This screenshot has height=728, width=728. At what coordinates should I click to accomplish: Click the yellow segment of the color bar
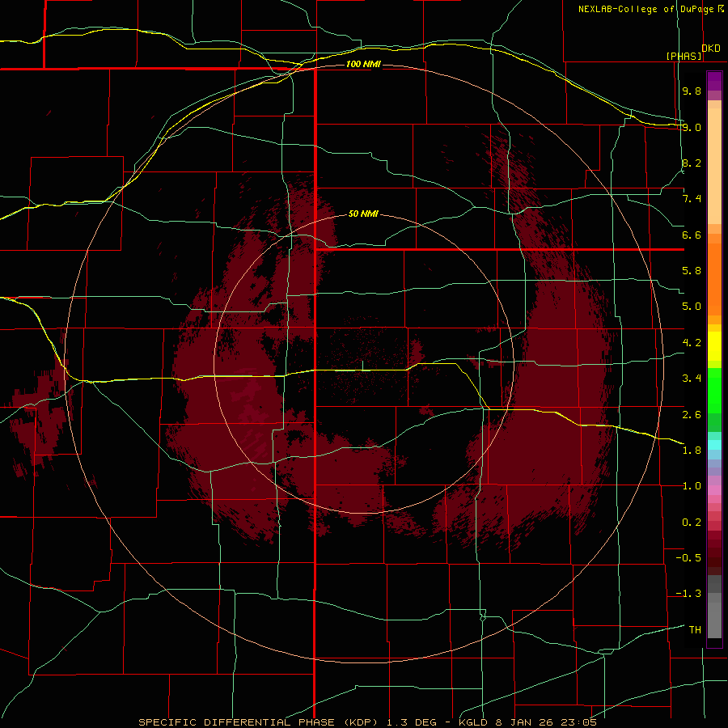714,346
